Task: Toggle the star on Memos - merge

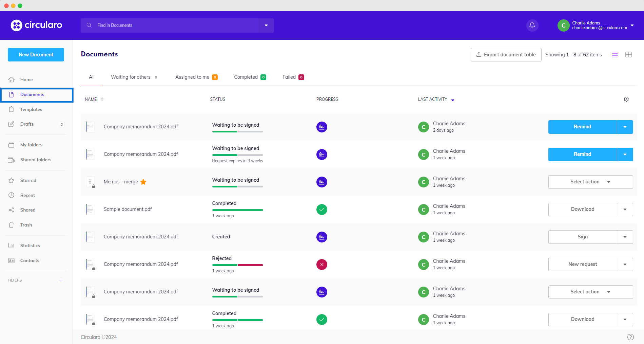Action: click(143, 182)
